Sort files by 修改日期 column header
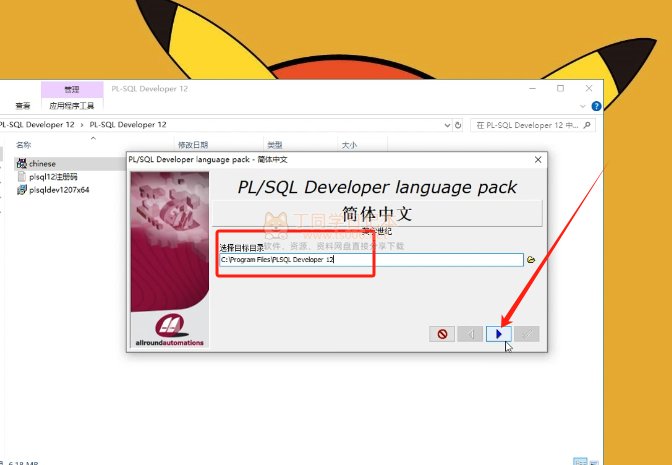This screenshot has width=672, height=465. point(193,145)
